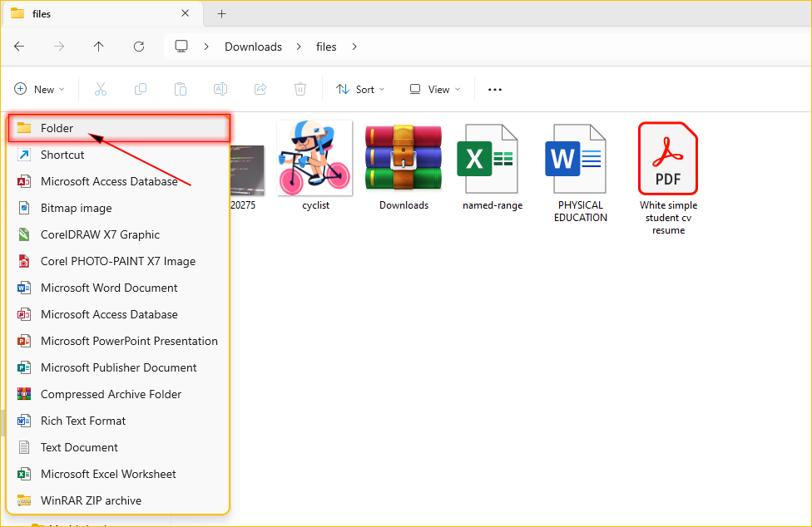Open the See more ellipsis button
The width and height of the screenshot is (812, 527).
[495, 89]
